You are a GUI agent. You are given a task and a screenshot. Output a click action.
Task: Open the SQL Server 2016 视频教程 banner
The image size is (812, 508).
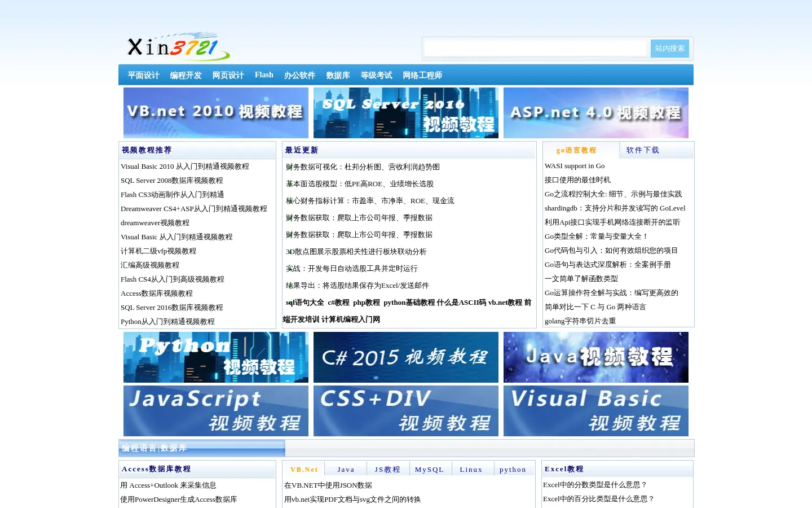(x=406, y=113)
